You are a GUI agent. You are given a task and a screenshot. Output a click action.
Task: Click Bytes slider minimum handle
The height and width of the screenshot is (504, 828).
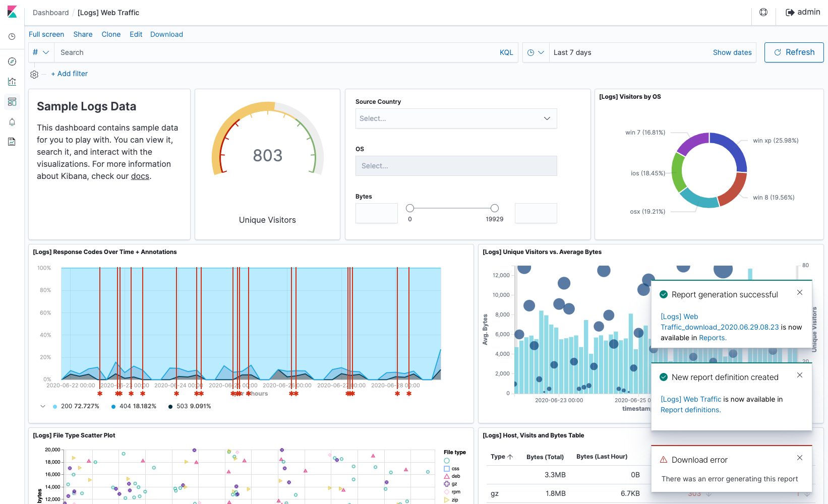(410, 208)
